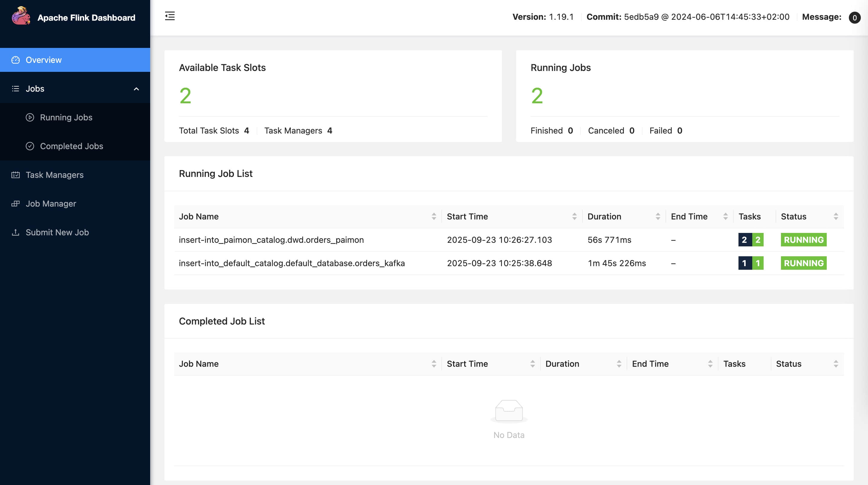Screen dimensions: 868x485
Task: Sort running jobs by Duration column
Action: [x=657, y=216]
